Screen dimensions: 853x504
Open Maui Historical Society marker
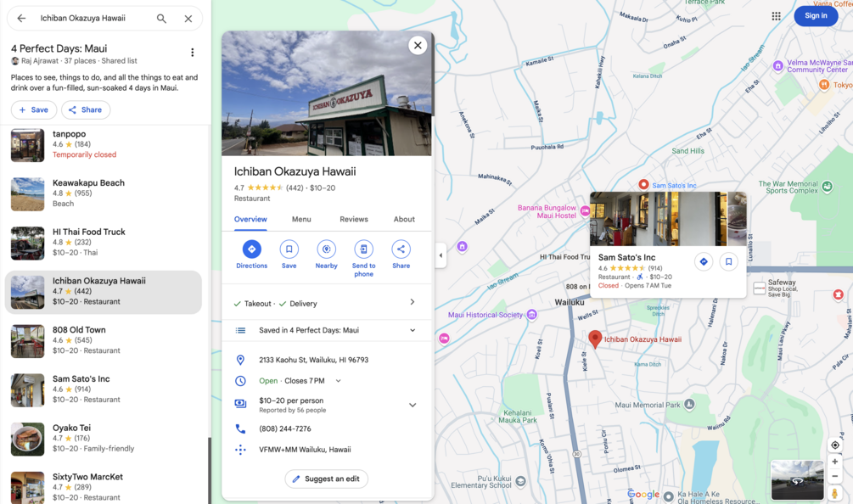point(532,314)
